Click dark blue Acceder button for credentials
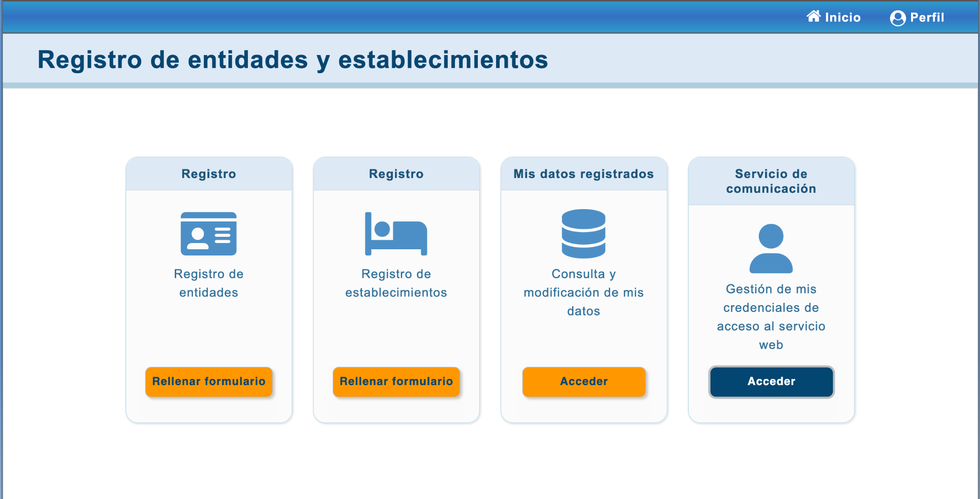 point(771,381)
